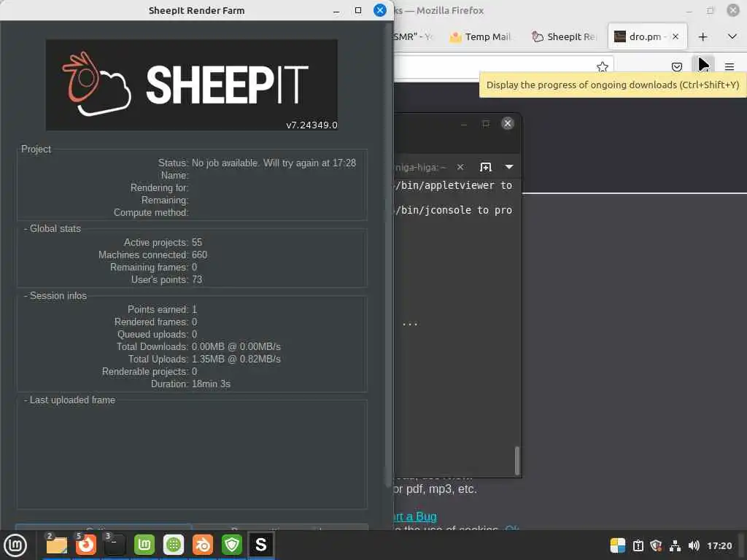Click the '/bin/appletviewer to' terminal line
Image resolution: width=747 pixels, height=560 pixels.
453,185
